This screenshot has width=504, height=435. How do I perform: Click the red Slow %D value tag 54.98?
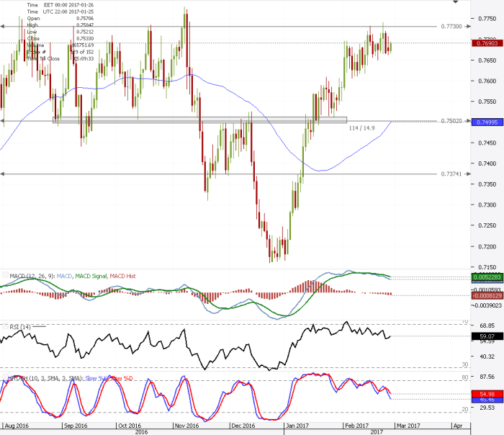(487, 394)
